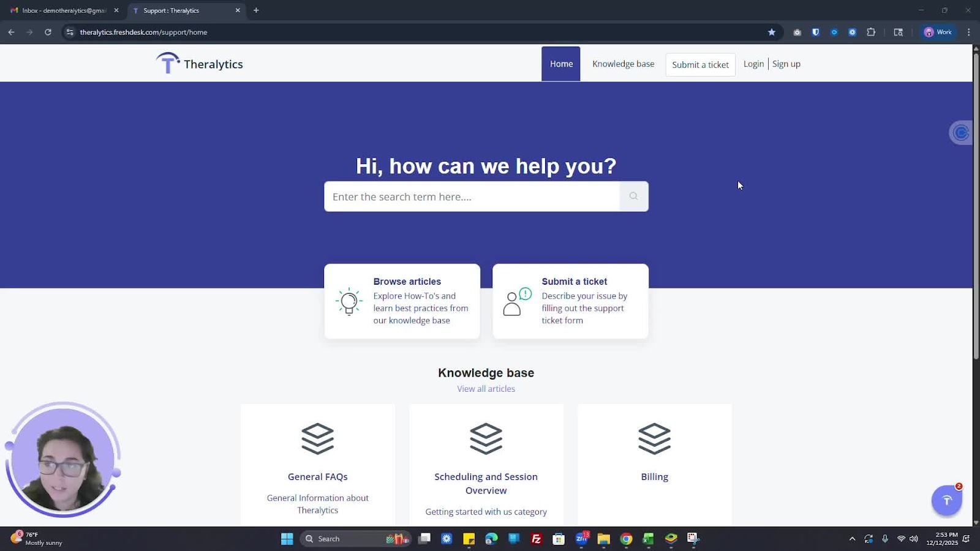Open Scheduling and Session Overview category

click(486, 484)
